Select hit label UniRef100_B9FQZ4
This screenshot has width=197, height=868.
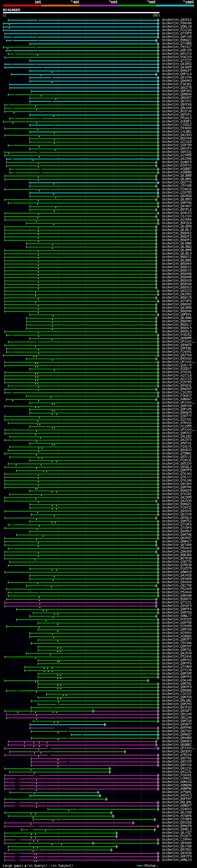click(177, 223)
